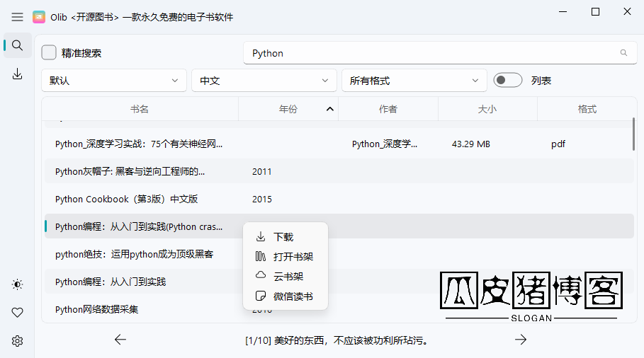This screenshot has height=358, width=644.
Task: Select the Python编程：从入门到实践 row
Action: 339,282
